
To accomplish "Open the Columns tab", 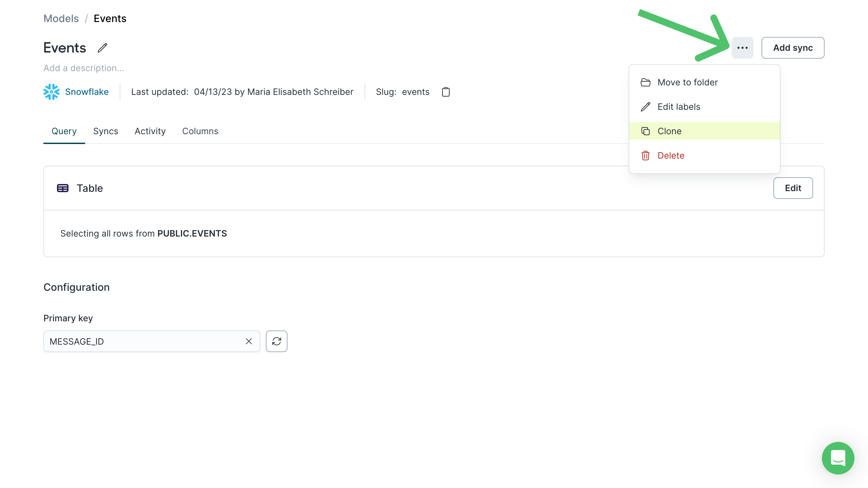I will point(200,131).
